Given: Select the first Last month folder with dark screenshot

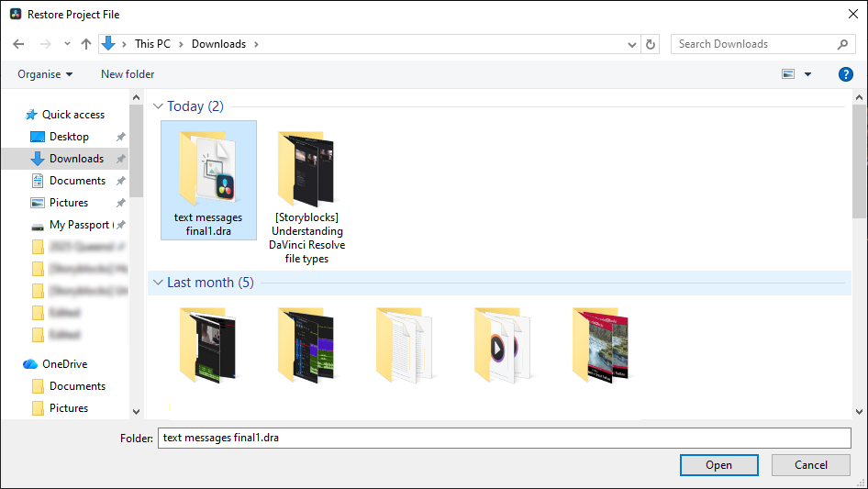Looking at the screenshot, I should pos(208,345).
